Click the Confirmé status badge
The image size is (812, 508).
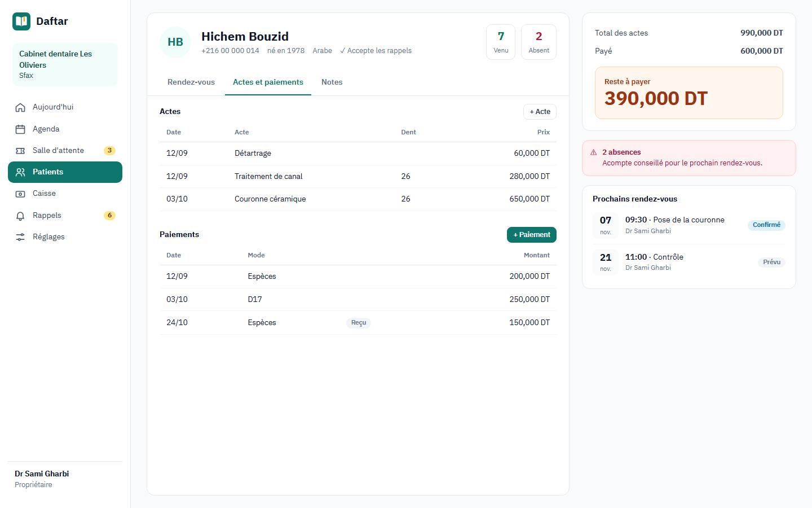(x=766, y=225)
